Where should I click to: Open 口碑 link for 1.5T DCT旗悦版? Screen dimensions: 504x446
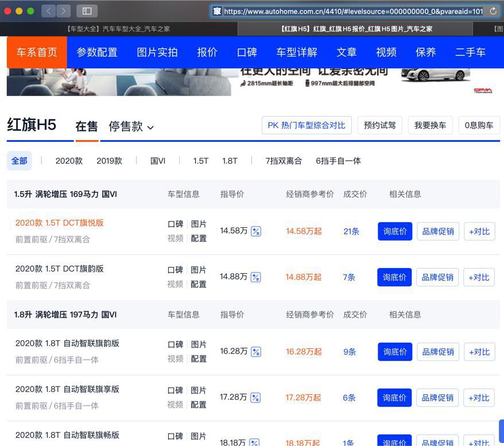(x=176, y=224)
